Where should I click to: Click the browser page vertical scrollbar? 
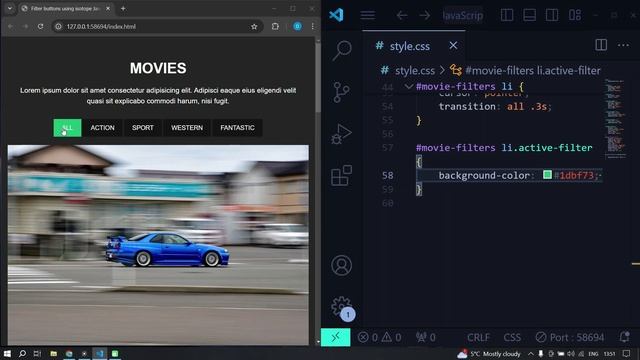(x=318, y=78)
